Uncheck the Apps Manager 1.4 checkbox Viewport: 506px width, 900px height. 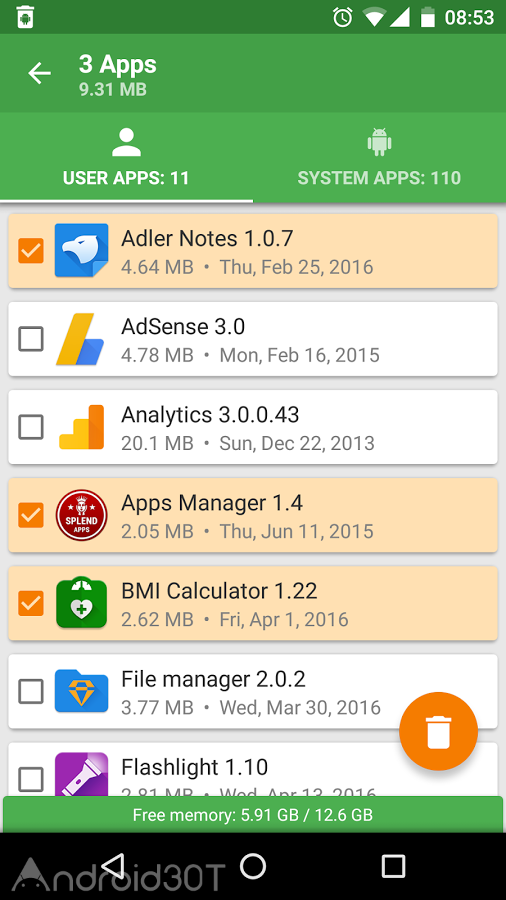31,515
